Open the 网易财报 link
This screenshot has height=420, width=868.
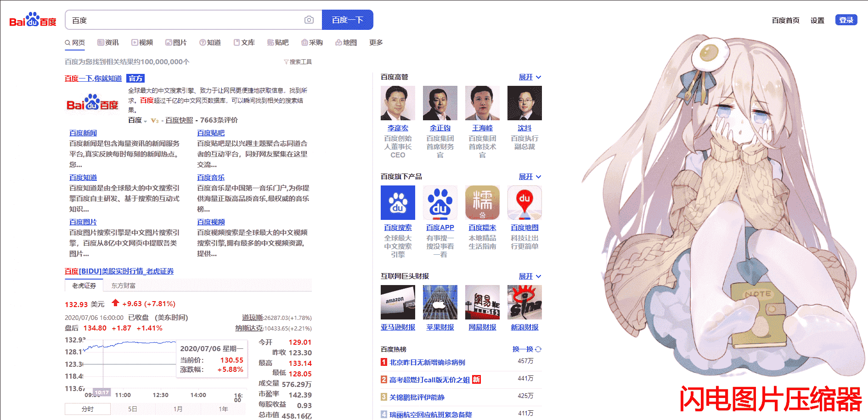click(482, 327)
